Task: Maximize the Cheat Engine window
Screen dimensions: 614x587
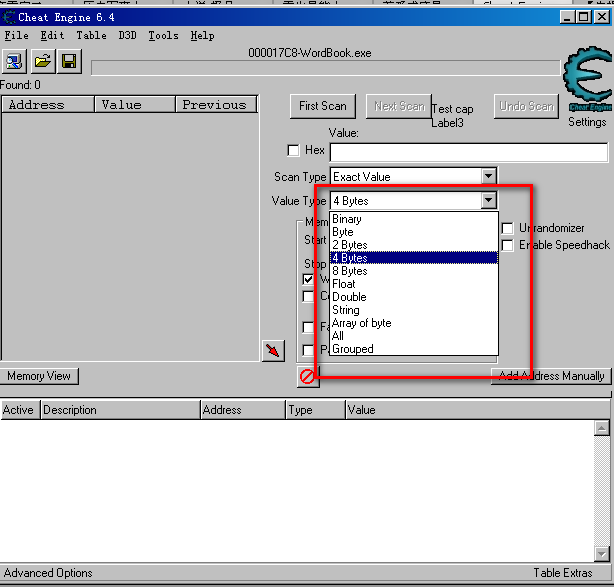Action: (584, 17)
